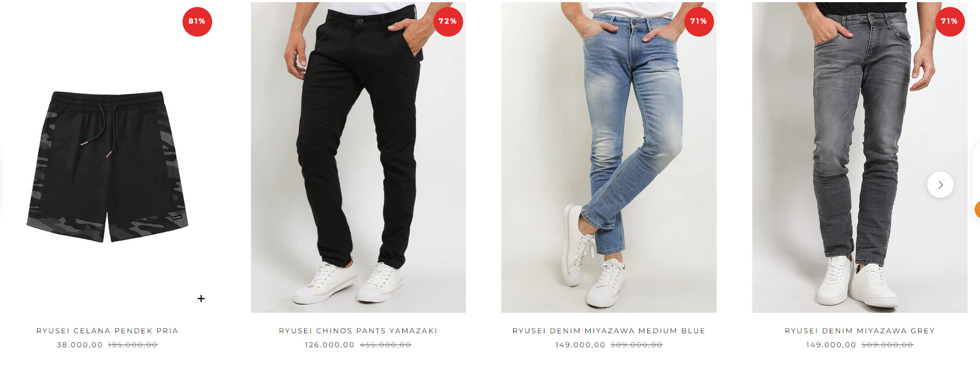Screen dimensions: 980x386
Task: Open the Ryusei Denim Miyazawa Grey link
Action: [860, 331]
